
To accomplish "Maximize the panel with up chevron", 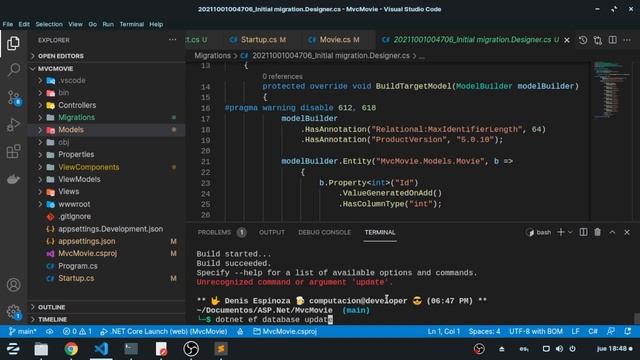I will [612, 232].
